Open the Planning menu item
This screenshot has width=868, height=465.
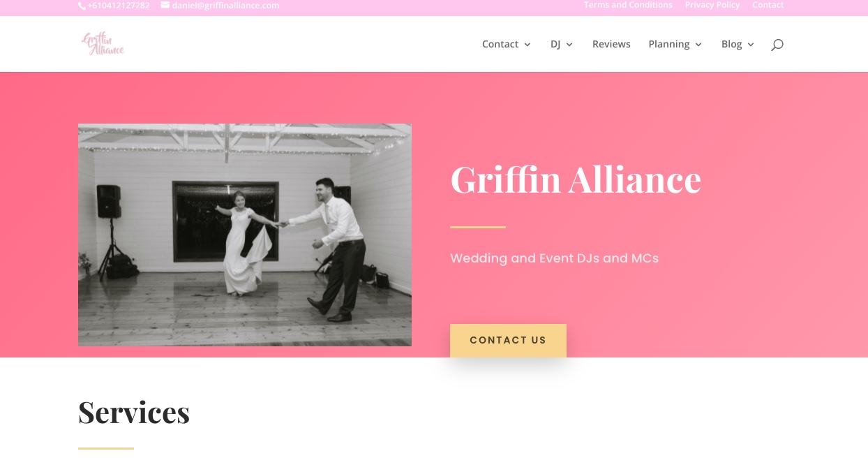pos(669,44)
